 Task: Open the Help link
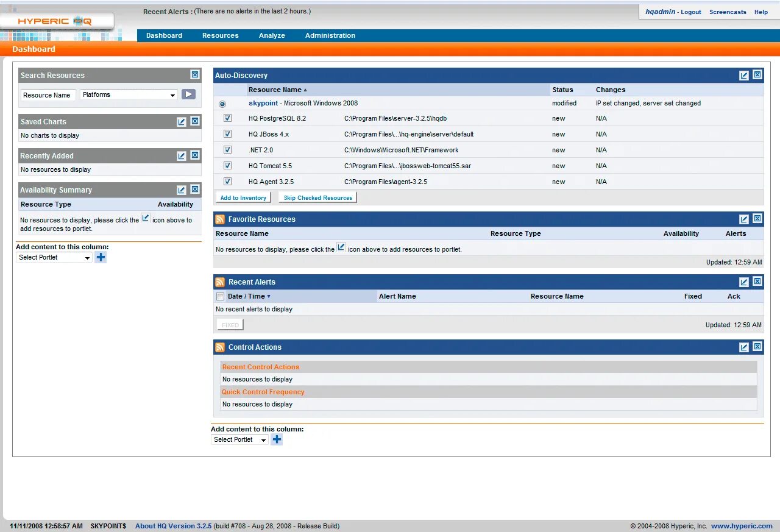point(761,12)
